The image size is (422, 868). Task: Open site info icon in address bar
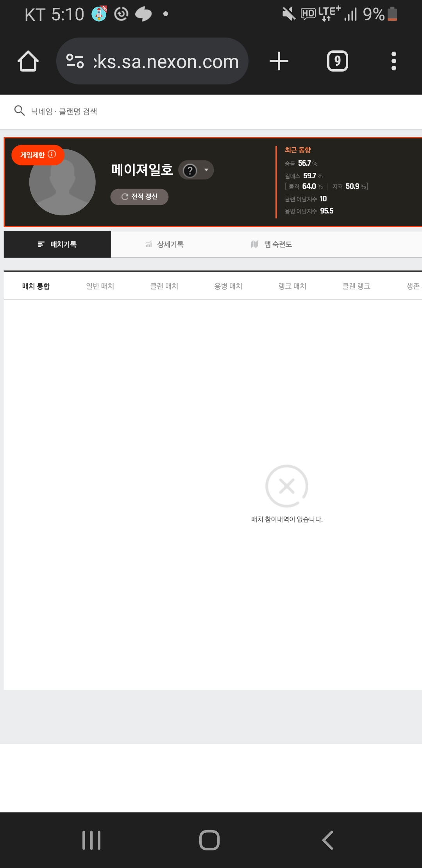point(75,61)
